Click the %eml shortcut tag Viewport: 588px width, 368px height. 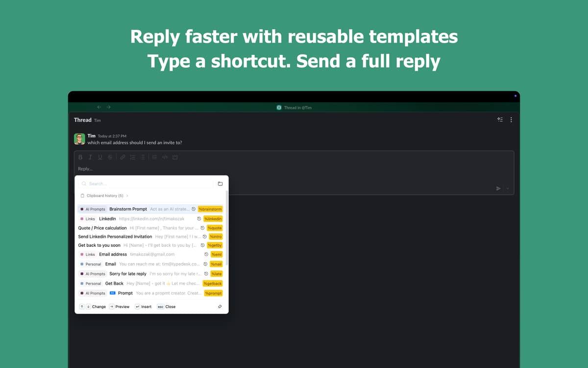coord(216,254)
